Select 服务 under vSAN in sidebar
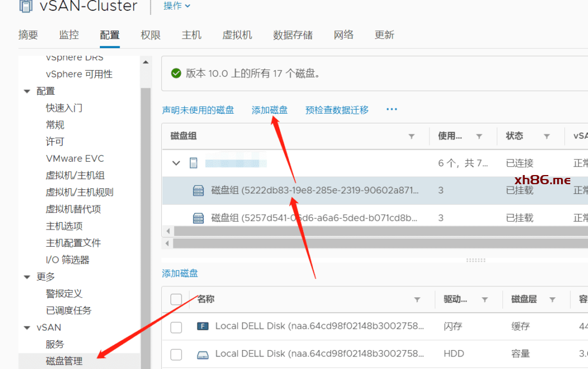This screenshot has height=369, width=588. (55, 344)
